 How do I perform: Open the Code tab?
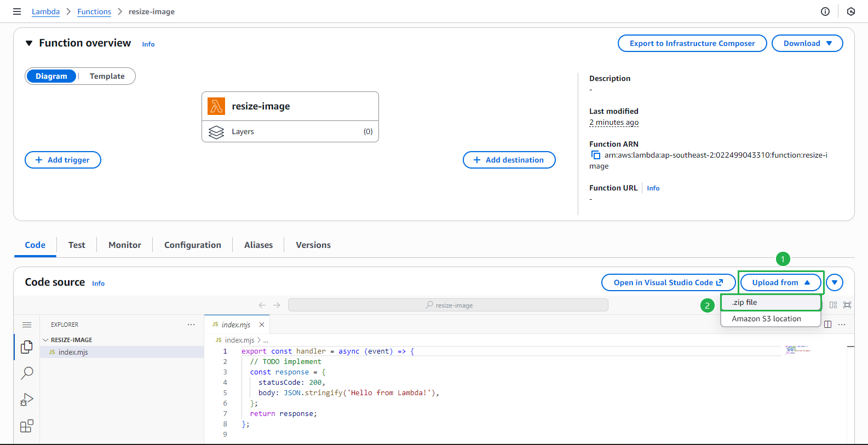pyautogui.click(x=35, y=245)
